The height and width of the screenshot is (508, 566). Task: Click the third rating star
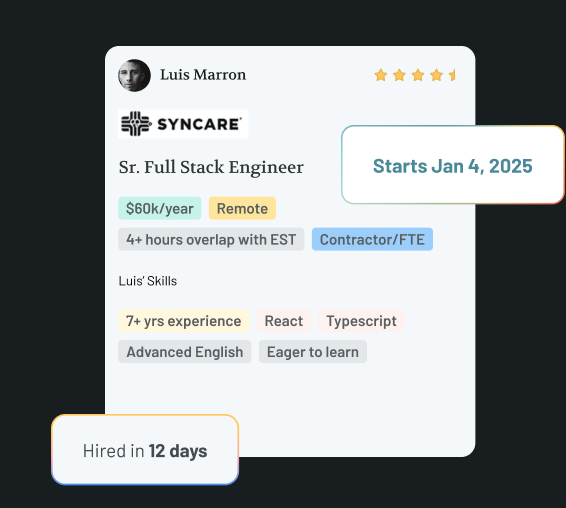pos(418,75)
